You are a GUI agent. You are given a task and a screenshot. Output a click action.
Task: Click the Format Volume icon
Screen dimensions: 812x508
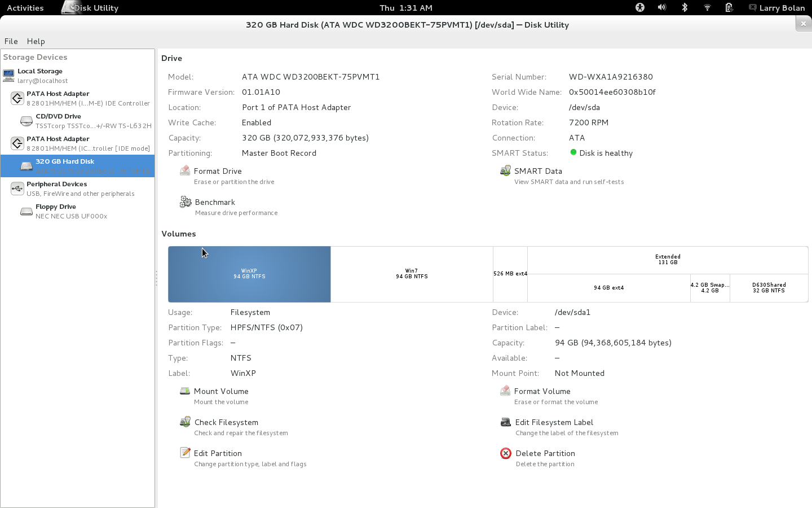pyautogui.click(x=505, y=391)
